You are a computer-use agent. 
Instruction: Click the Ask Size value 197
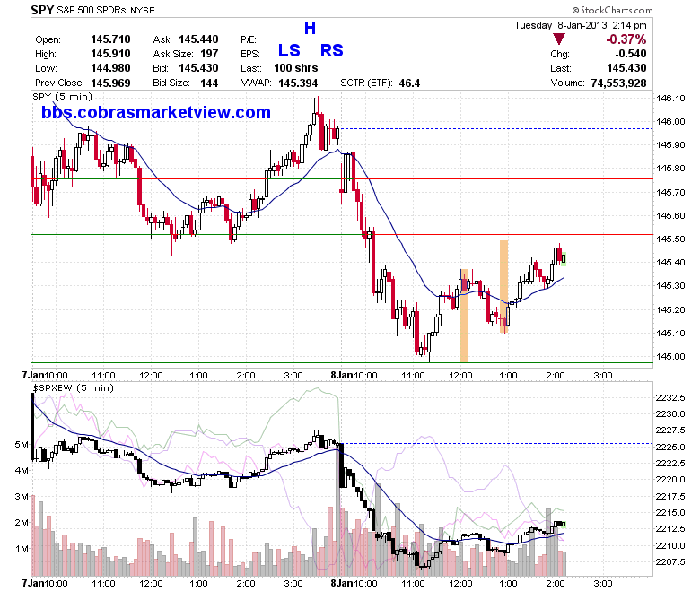pyautogui.click(x=209, y=54)
